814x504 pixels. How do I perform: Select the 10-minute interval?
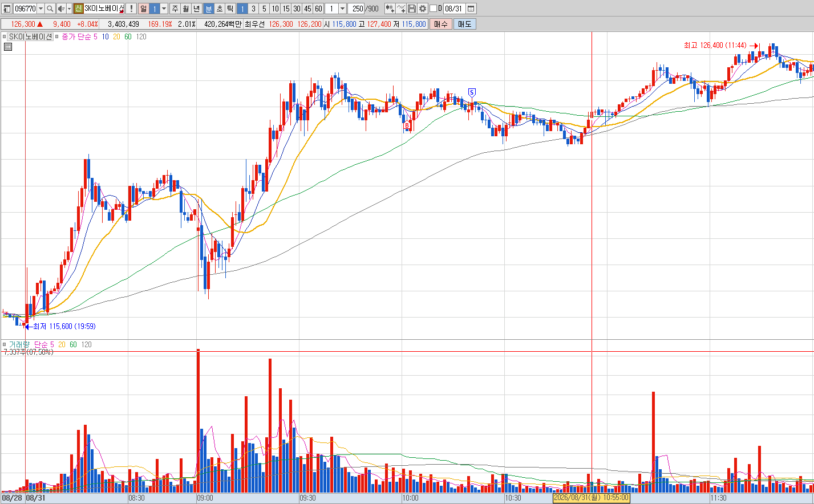tap(275, 9)
